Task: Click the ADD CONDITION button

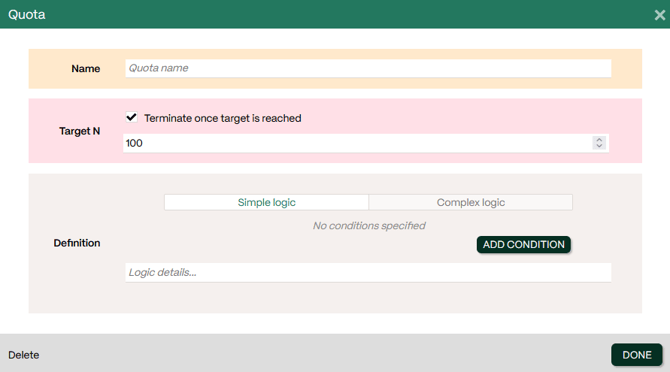Action: coord(523,244)
